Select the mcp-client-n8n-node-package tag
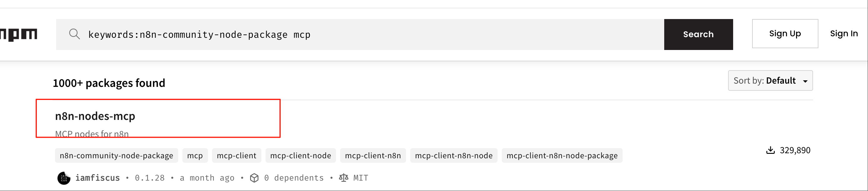Viewport: 868px width, 191px height. coord(562,156)
